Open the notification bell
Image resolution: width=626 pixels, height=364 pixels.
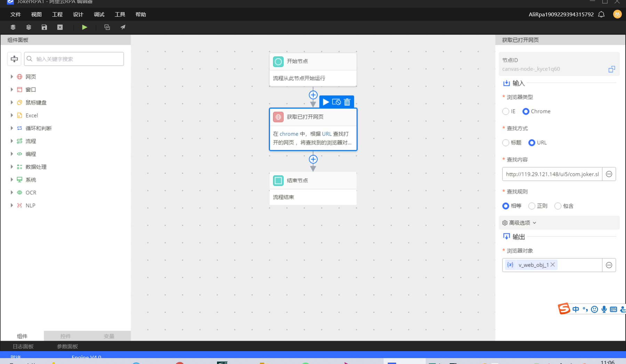click(601, 14)
